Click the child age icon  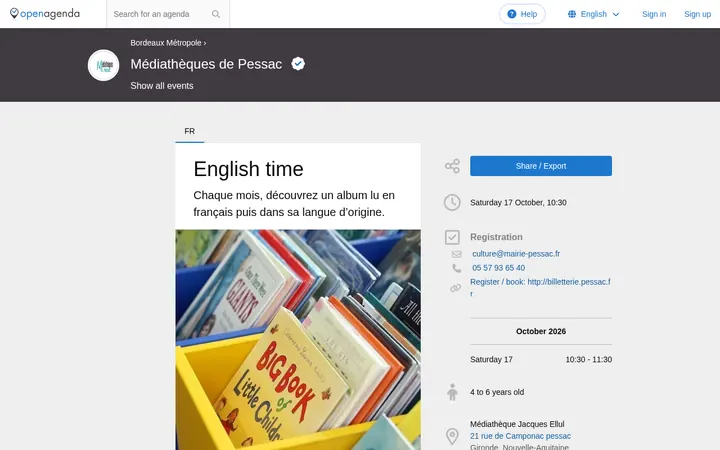(x=452, y=392)
